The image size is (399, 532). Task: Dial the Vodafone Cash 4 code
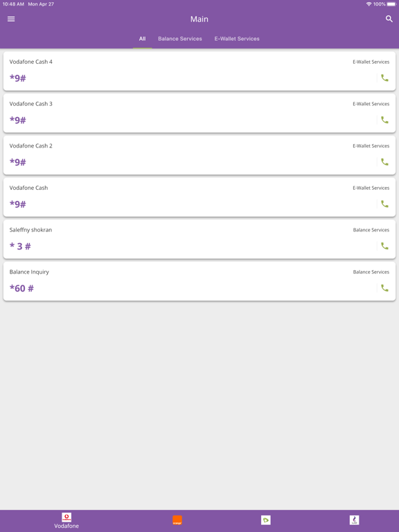(x=384, y=78)
